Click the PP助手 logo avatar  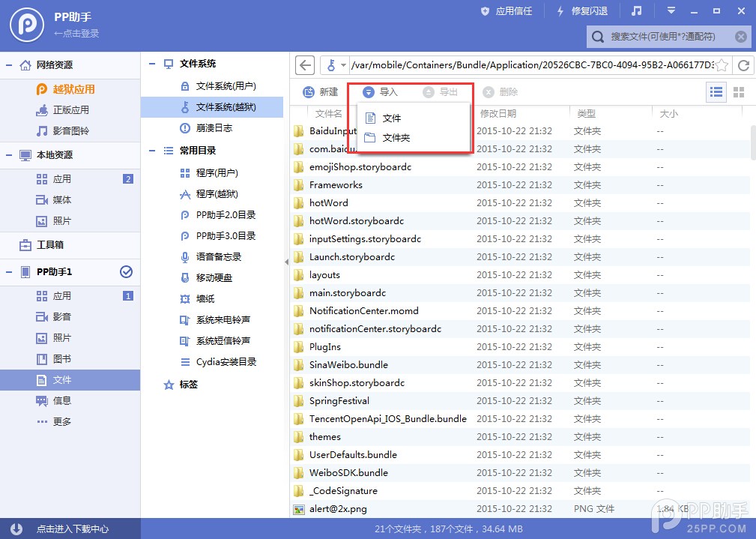(x=27, y=25)
